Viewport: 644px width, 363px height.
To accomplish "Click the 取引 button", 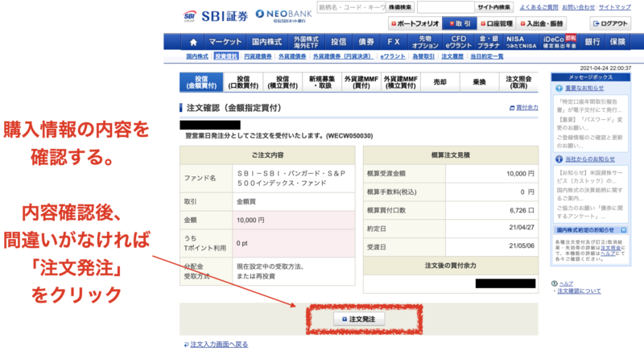I will [x=460, y=24].
